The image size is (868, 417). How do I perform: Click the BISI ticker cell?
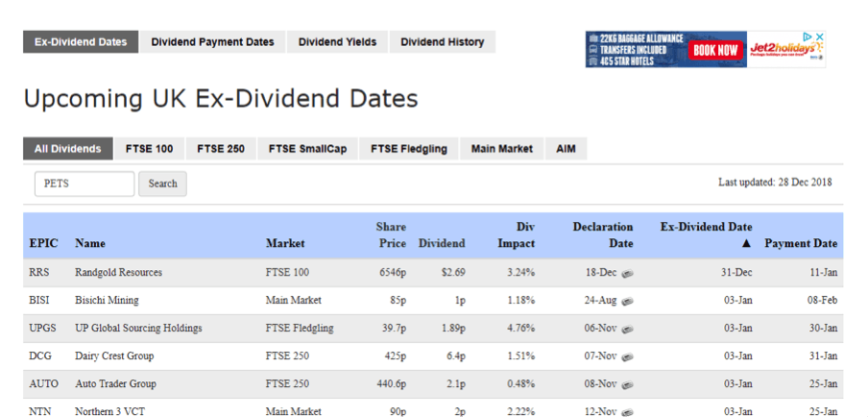tap(37, 301)
